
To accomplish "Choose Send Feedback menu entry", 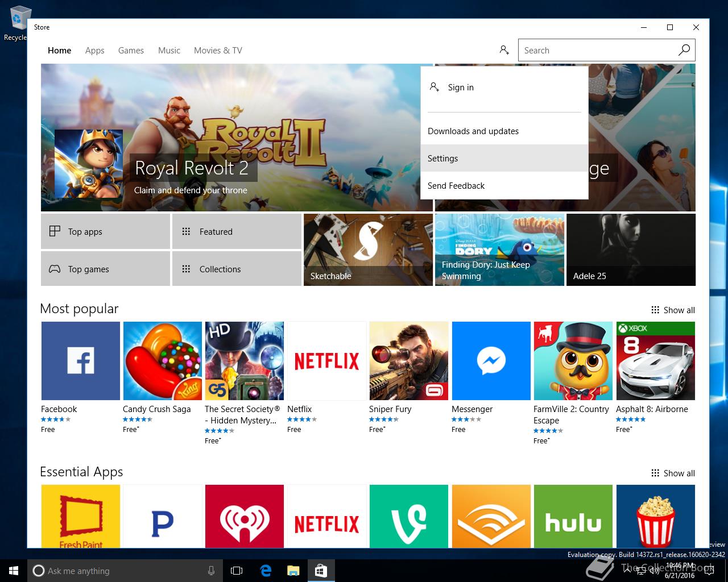I will [x=504, y=186].
